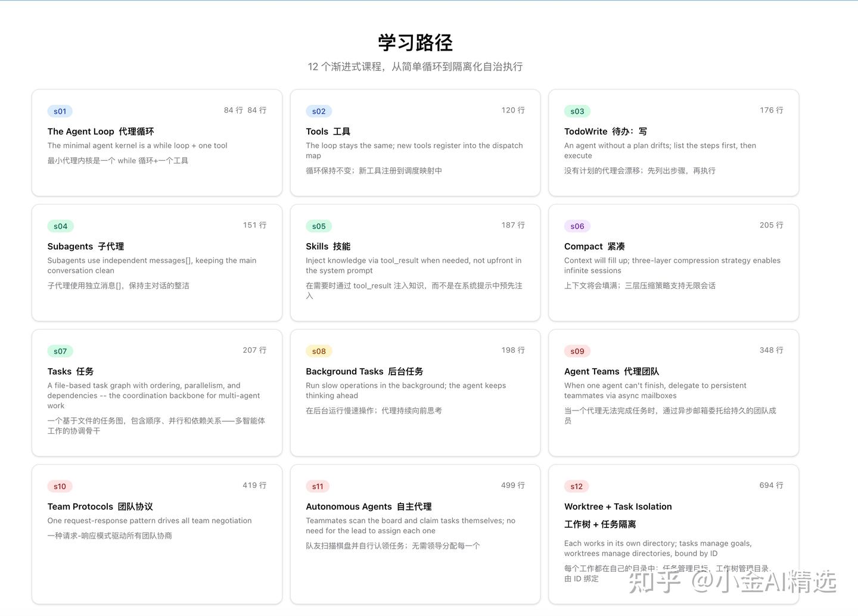Viewport: 858px width, 616px height.
Task: Click the Team Protocols 团队协议 card
Action: pos(157,534)
